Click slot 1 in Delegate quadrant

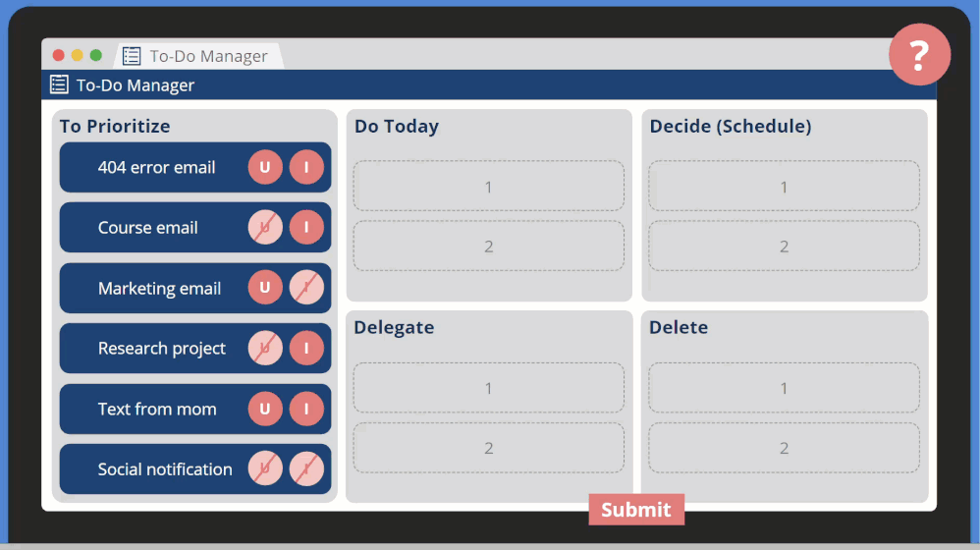click(x=488, y=388)
